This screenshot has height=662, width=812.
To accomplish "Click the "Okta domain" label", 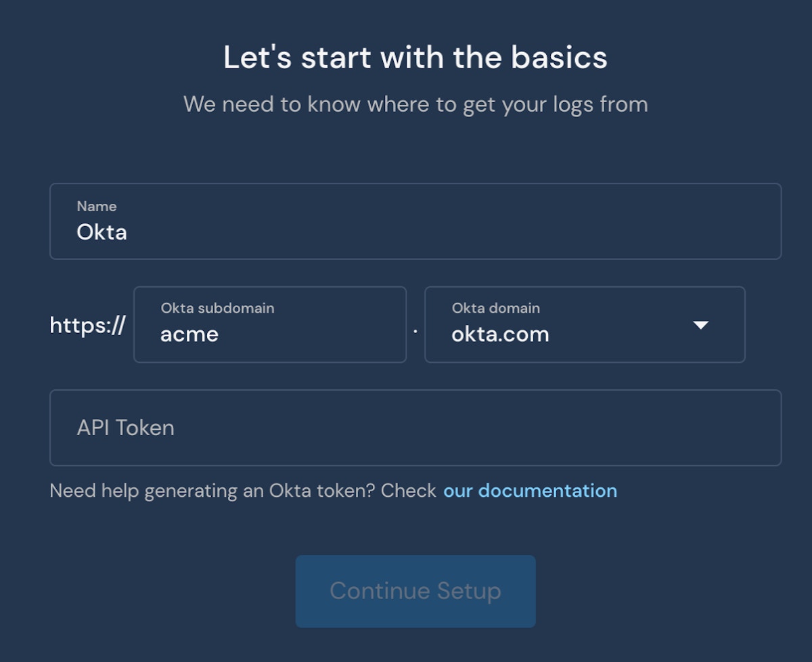I will [x=496, y=308].
